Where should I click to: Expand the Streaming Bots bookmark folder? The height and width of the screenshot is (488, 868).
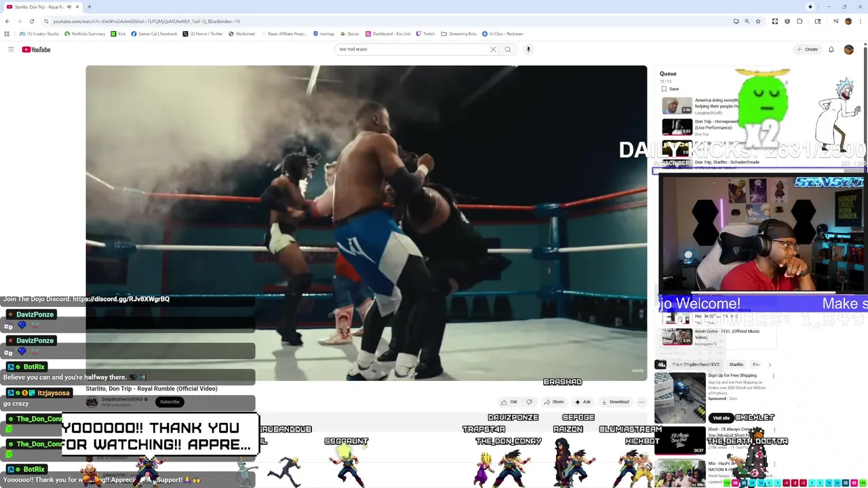(458, 34)
